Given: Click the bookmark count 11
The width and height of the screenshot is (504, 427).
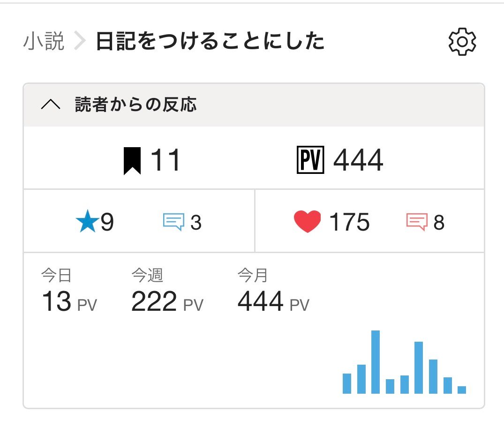Looking at the screenshot, I should click(165, 161).
